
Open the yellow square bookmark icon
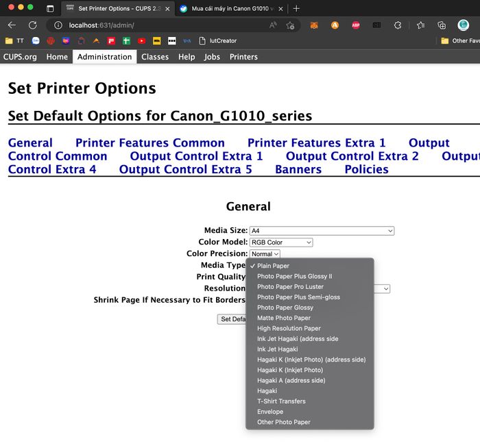[x=157, y=40]
